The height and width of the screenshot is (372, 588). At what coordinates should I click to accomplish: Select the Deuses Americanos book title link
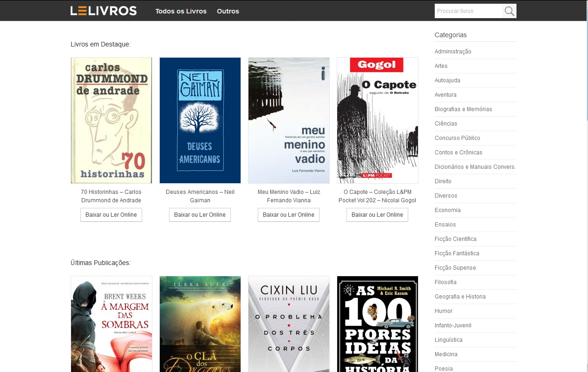pyautogui.click(x=200, y=196)
